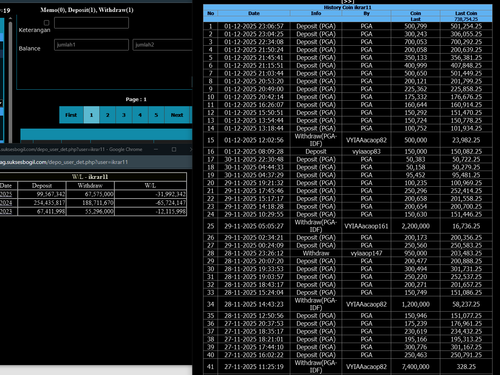Switch to page 4
The width and height of the screenshot is (500, 375).
(140, 115)
